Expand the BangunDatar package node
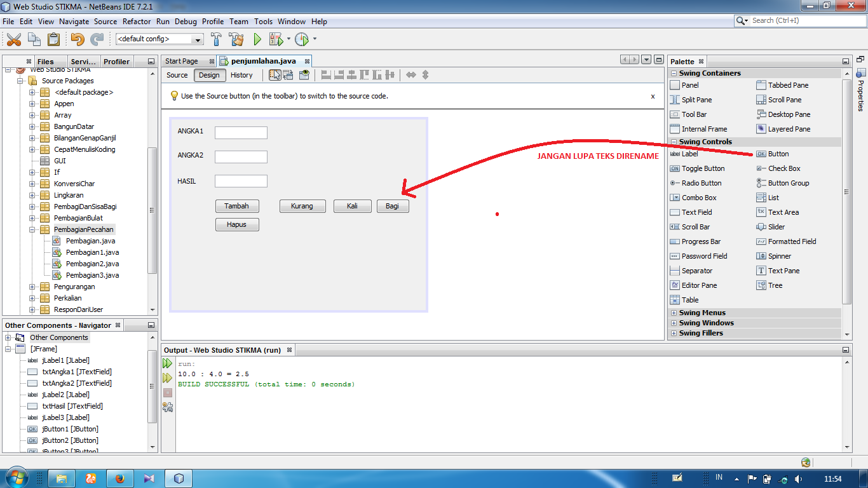This screenshot has width=868, height=488. click(32, 126)
